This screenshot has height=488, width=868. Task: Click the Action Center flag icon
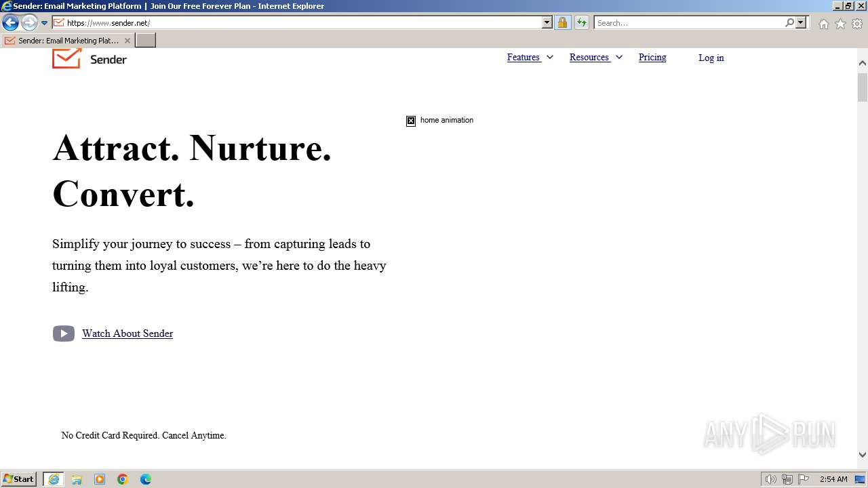pyautogui.click(x=804, y=479)
